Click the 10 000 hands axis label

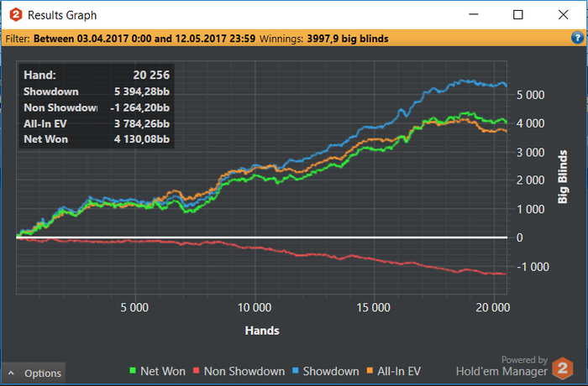[x=255, y=308]
